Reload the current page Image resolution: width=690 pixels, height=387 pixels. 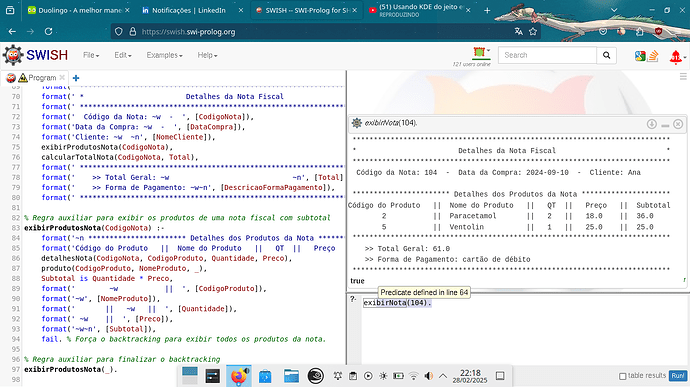[48, 32]
